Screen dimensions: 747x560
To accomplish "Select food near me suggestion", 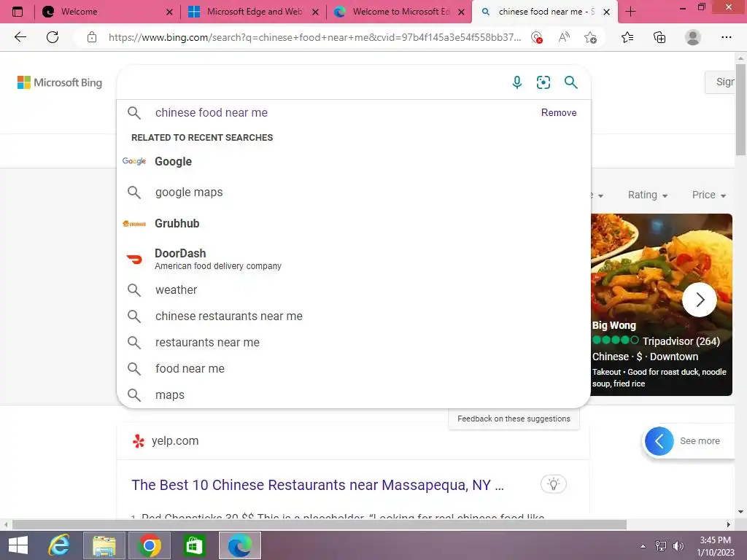I will 354,368.
